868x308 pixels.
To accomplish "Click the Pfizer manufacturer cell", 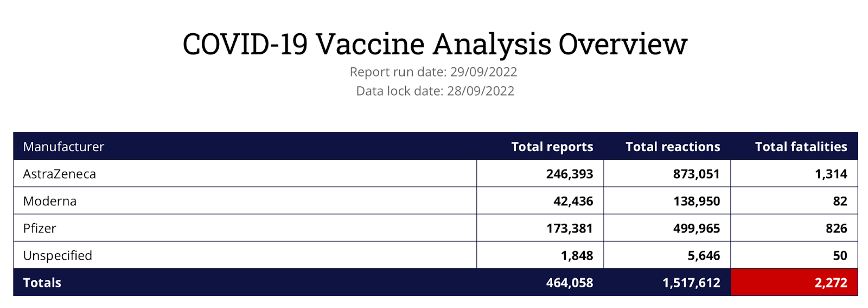I will tap(245, 228).
